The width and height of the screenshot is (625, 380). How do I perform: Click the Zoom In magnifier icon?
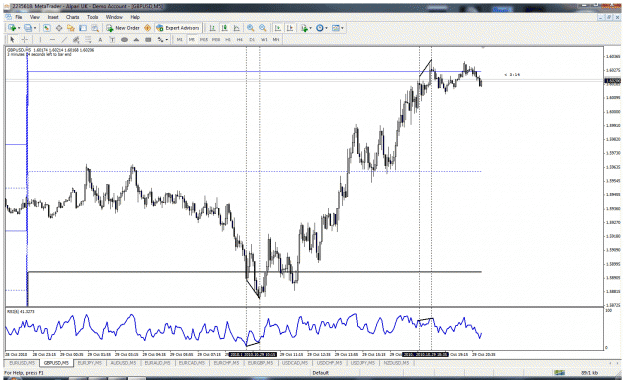[250, 28]
